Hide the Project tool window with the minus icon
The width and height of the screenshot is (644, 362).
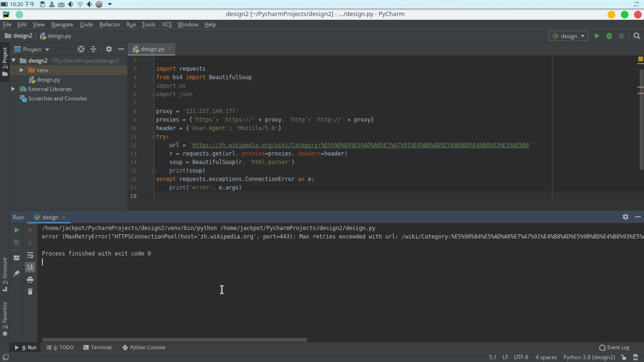coord(121,49)
